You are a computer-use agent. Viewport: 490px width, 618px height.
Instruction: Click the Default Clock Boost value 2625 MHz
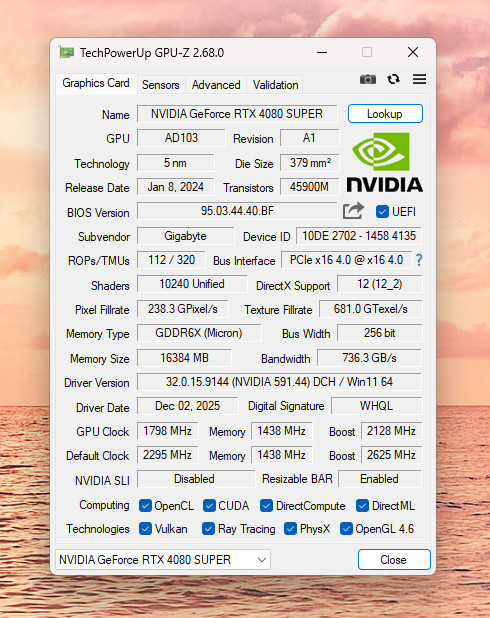[391, 455]
